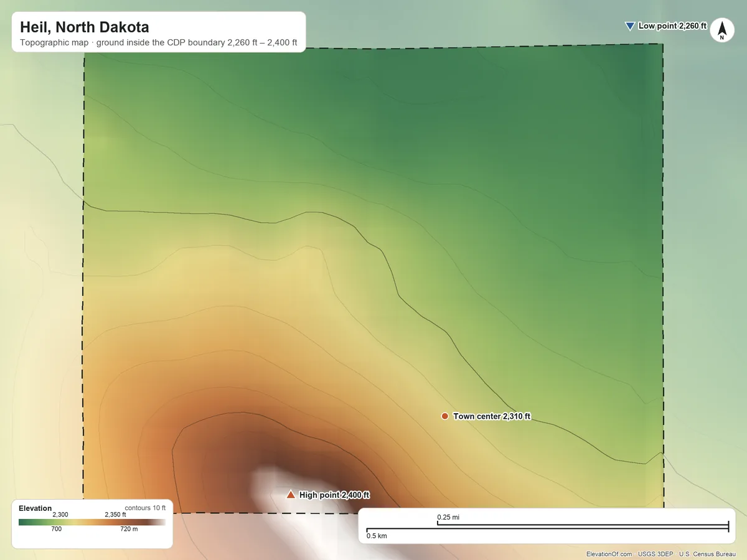Click the '0.25 mi' scale label

click(448, 517)
